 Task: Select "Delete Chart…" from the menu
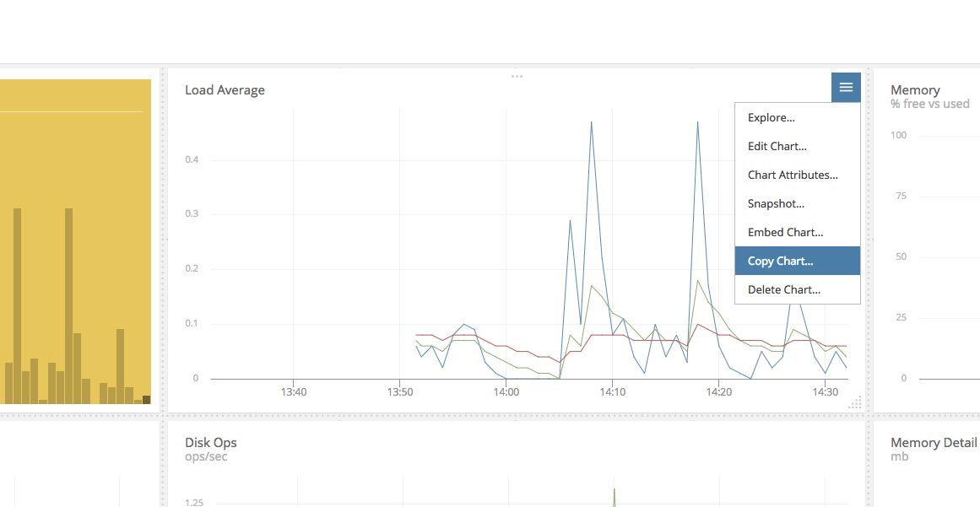[783, 289]
